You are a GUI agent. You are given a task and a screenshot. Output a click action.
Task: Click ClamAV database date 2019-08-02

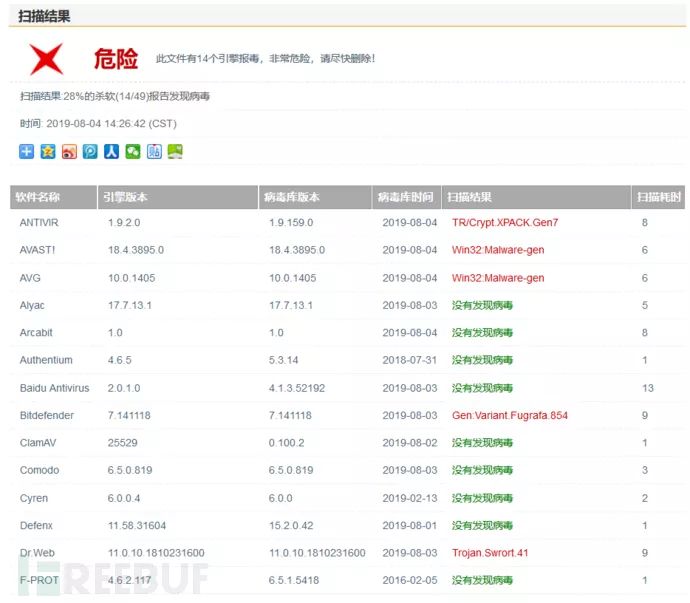coord(410,443)
